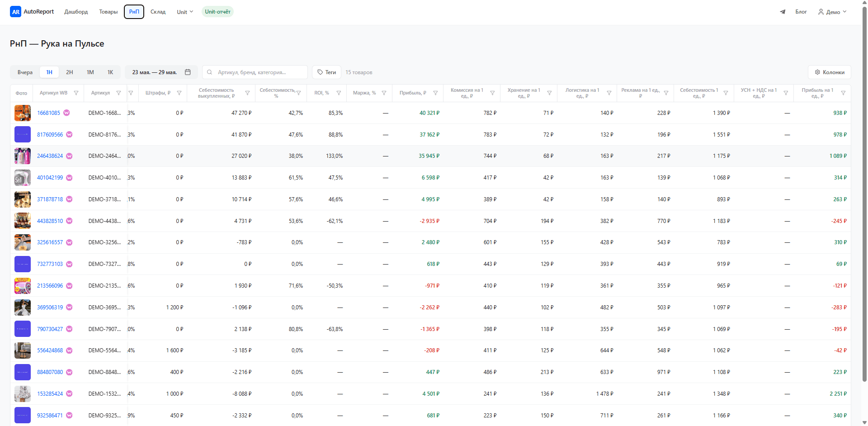Click filter icon on ROI, % column

339,93
